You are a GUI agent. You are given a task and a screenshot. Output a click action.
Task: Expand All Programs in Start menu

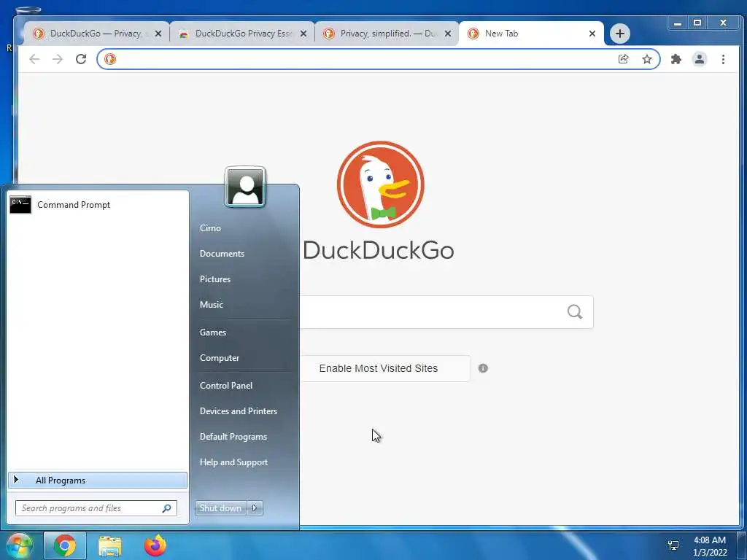[x=98, y=480]
